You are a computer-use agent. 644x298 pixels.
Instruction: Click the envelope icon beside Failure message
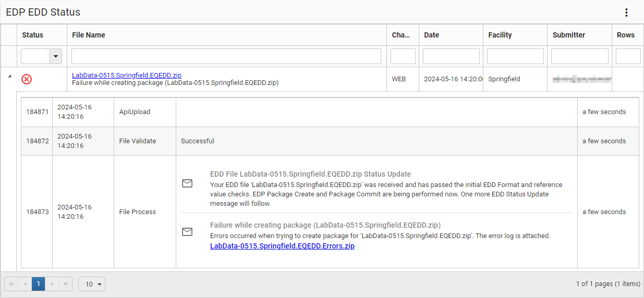pos(187,232)
